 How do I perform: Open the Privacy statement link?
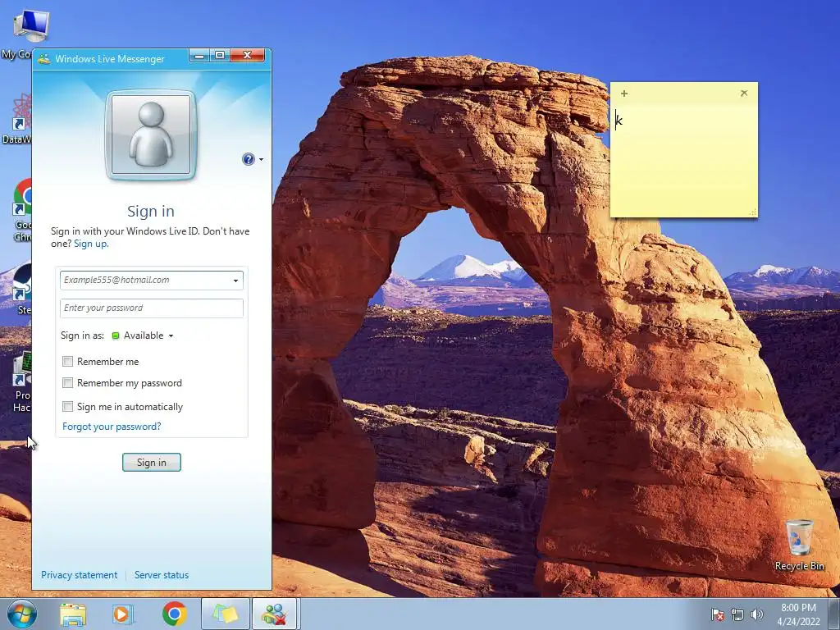coord(80,575)
